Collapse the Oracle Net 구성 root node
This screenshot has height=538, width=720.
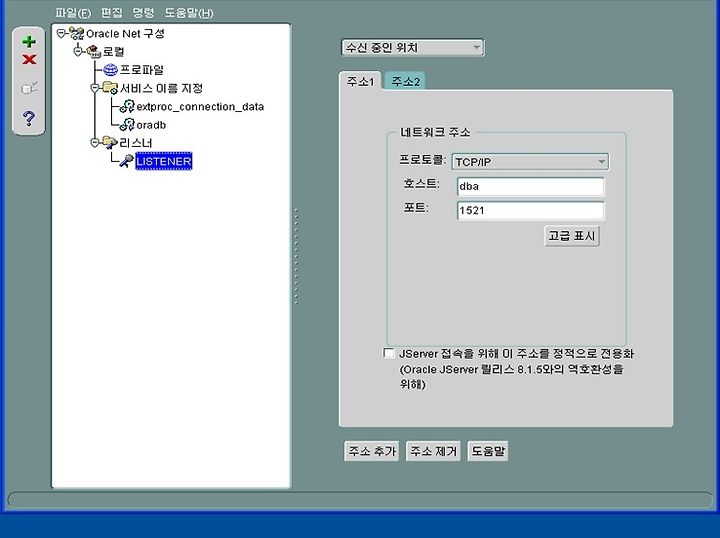click(x=61, y=33)
